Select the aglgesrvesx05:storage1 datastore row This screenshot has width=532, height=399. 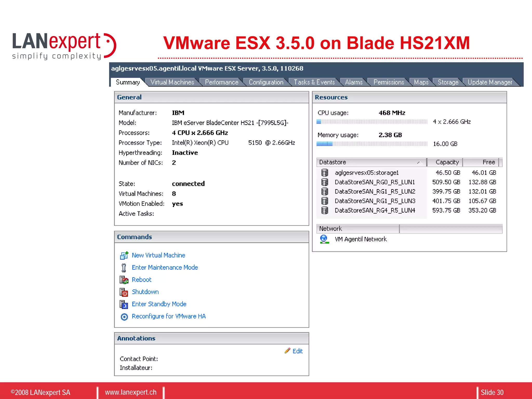pos(409,173)
